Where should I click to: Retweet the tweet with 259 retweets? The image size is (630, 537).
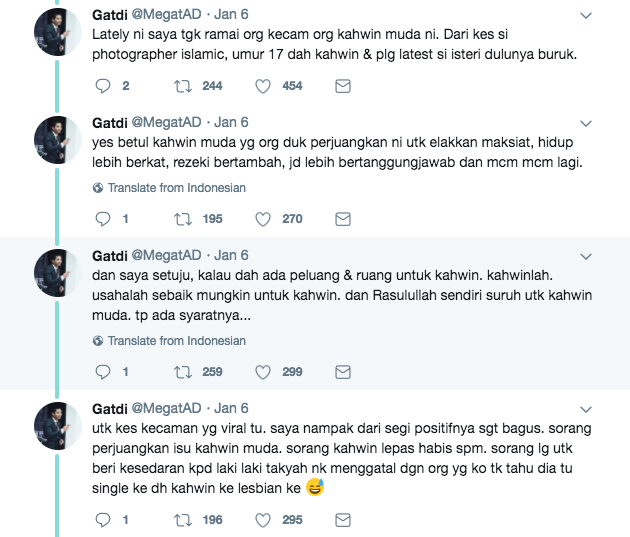[x=182, y=372]
